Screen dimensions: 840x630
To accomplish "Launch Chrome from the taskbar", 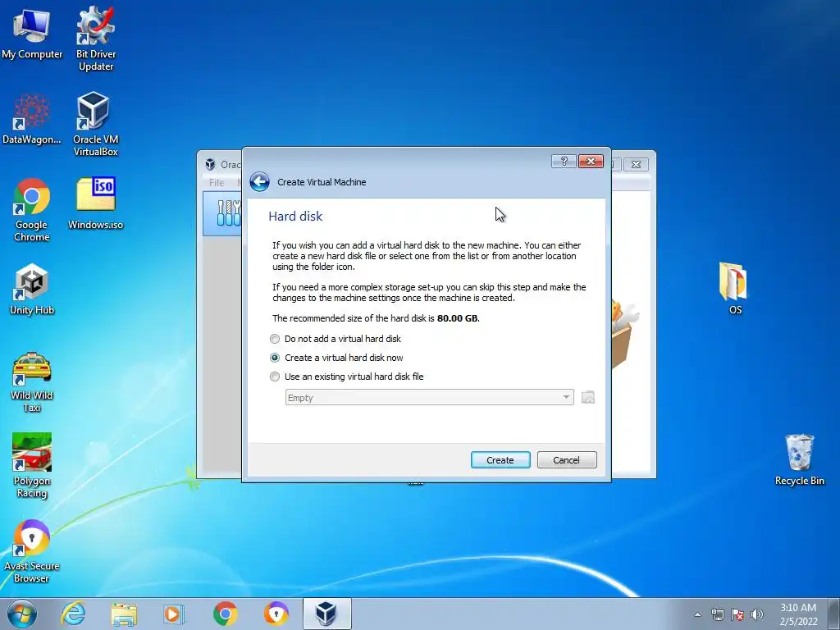I will tap(225, 614).
